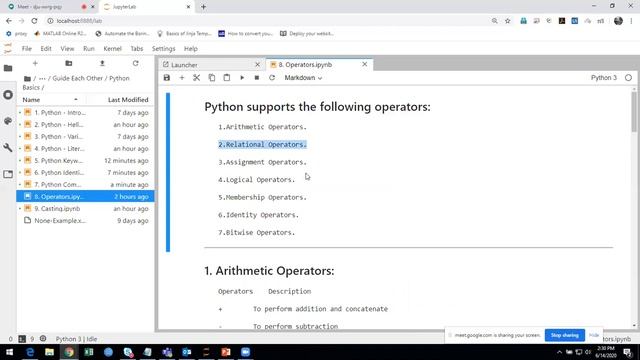
Task: Interrupt the kernel with the stop icon
Action: click(x=257, y=78)
